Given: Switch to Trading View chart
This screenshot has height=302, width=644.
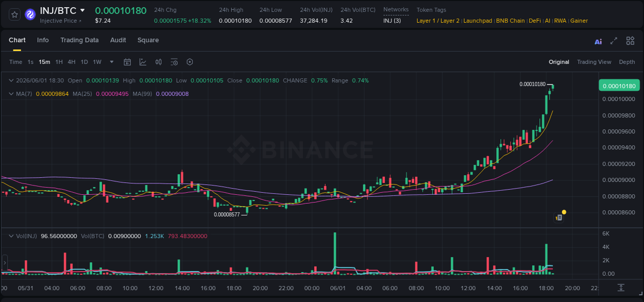Looking at the screenshot, I should [594, 62].
